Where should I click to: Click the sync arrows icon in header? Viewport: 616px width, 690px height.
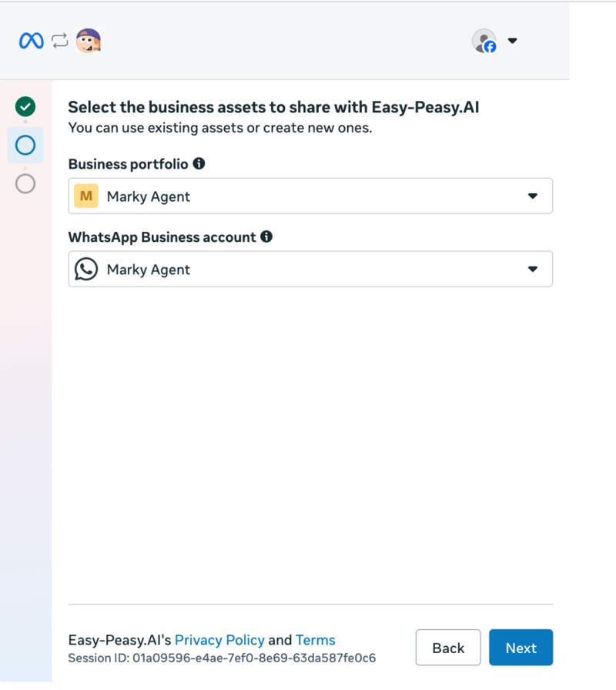60,41
